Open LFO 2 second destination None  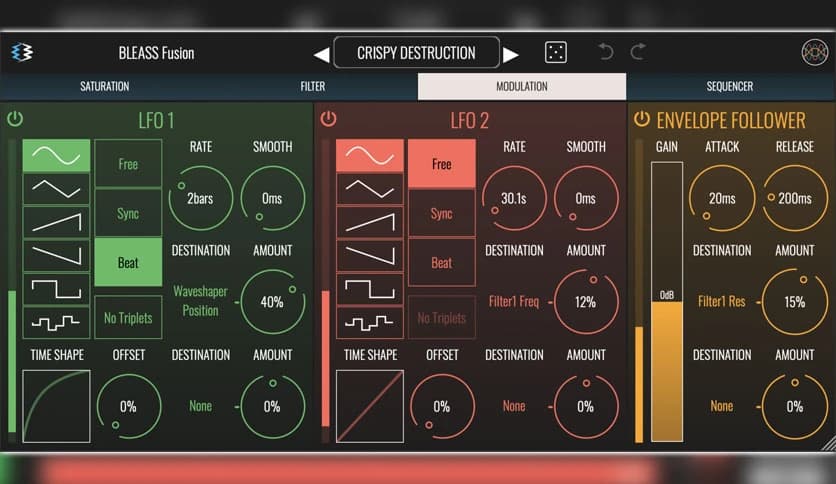(514, 406)
